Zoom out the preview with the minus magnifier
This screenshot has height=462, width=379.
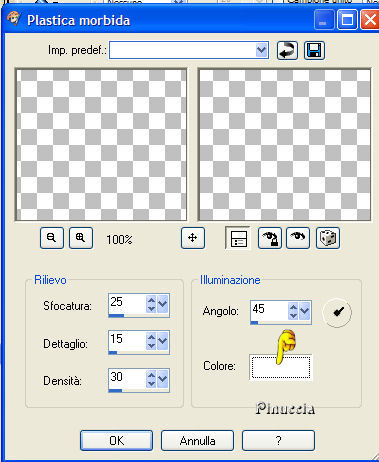pos(52,238)
